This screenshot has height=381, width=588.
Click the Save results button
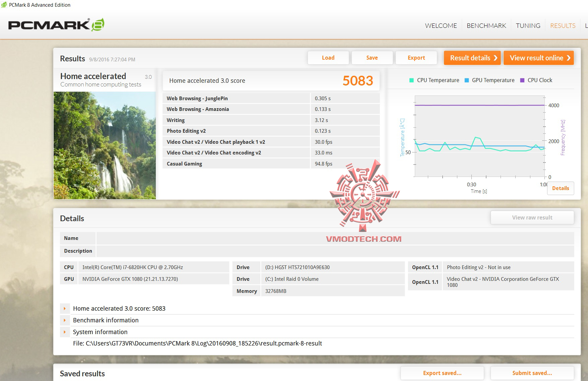[372, 58]
